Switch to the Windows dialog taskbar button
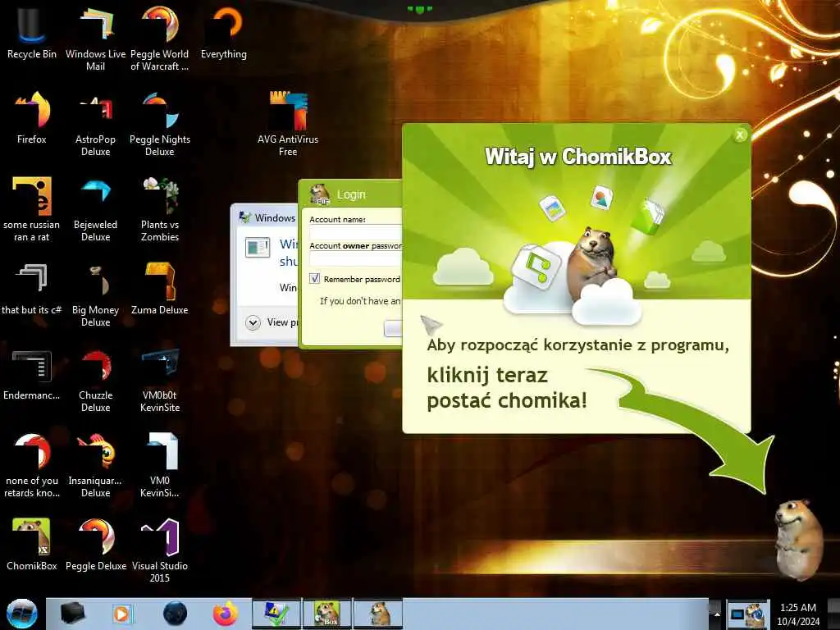Viewport: 840px width, 630px height. [x=276, y=614]
